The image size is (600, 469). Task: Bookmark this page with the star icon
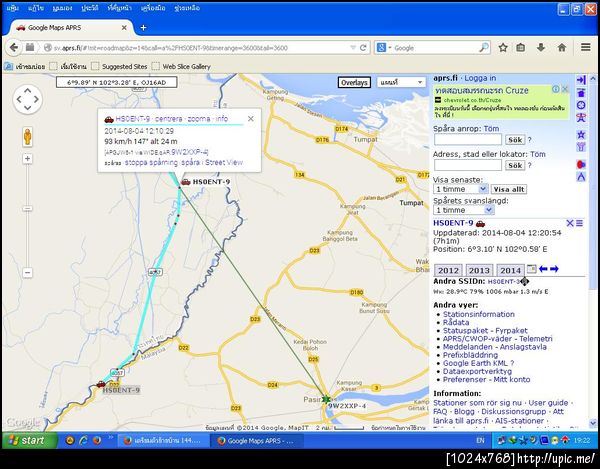pyautogui.click(x=503, y=47)
